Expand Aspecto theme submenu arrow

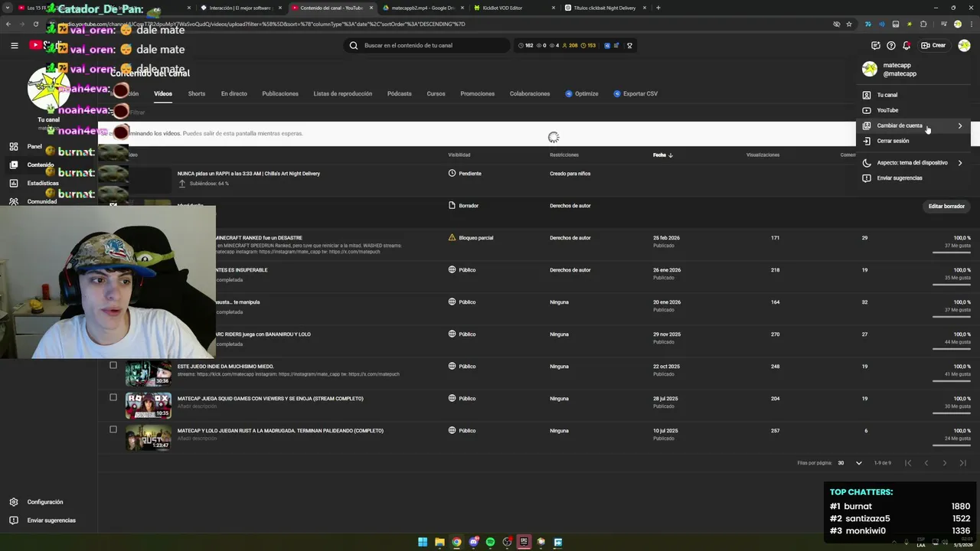click(960, 162)
